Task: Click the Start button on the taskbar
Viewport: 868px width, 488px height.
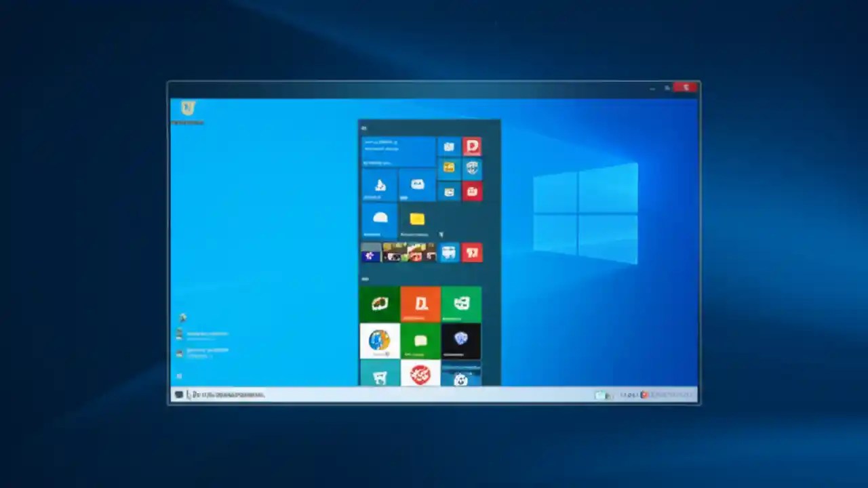Action: [179, 394]
